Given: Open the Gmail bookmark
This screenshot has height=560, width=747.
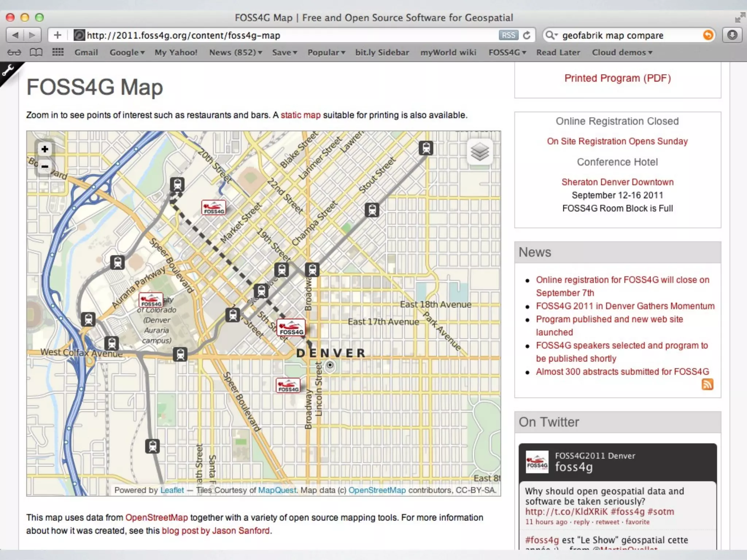Looking at the screenshot, I should (86, 52).
